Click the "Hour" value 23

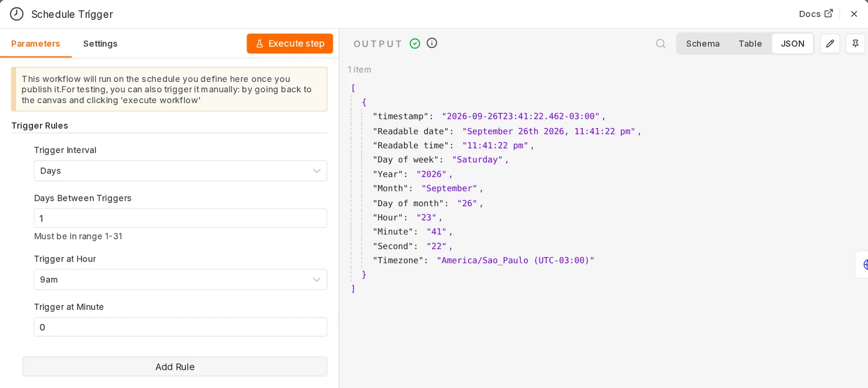pyautogui.click(x=426, y=218)
